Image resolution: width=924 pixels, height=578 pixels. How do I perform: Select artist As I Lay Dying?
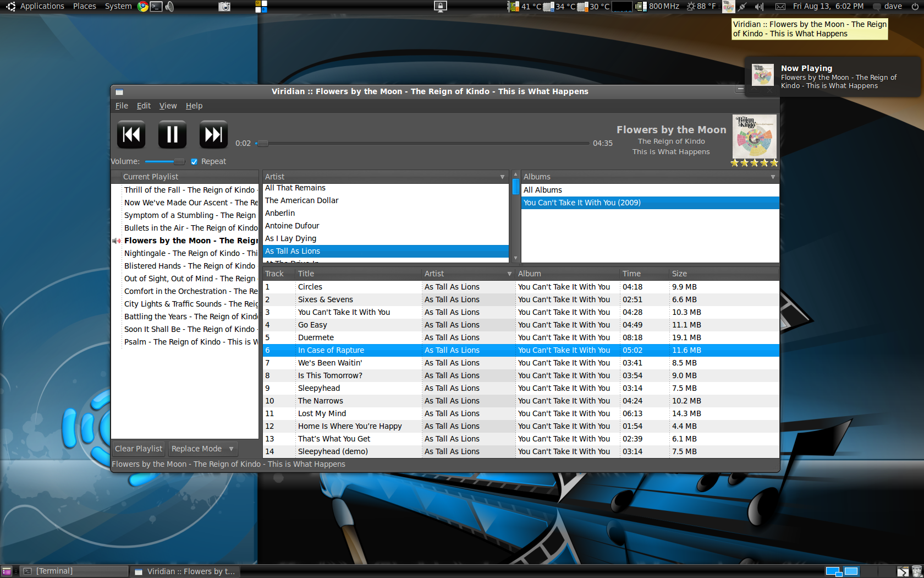[x=386, y=238]
